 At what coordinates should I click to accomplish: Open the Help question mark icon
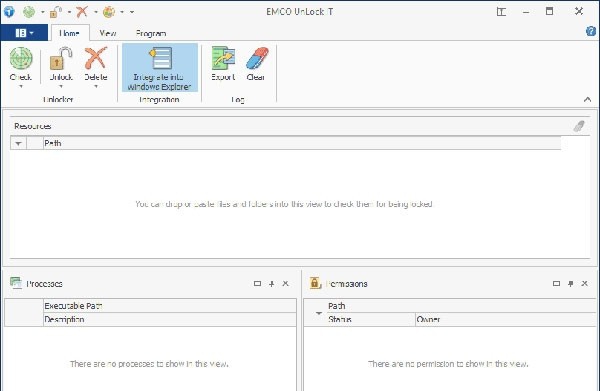pyautogui.click(x=591, y=31)
